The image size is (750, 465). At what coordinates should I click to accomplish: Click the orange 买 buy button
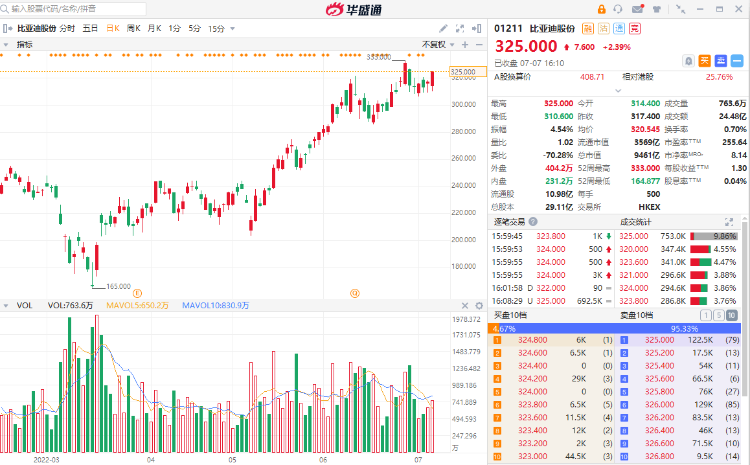(705, 61)
